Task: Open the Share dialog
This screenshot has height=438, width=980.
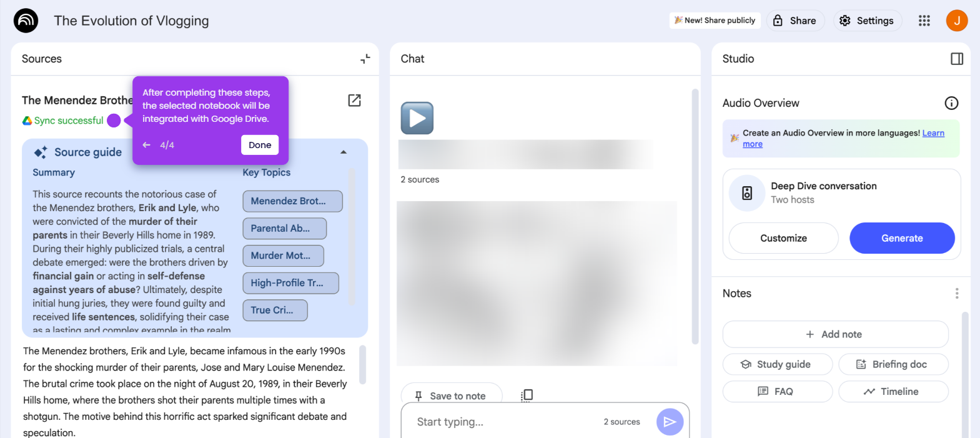Action: [x=795, y=21]
